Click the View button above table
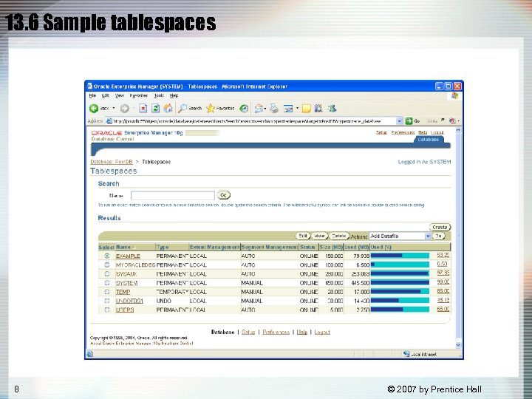This screenshot has height=399, width=532. (319, 236)
